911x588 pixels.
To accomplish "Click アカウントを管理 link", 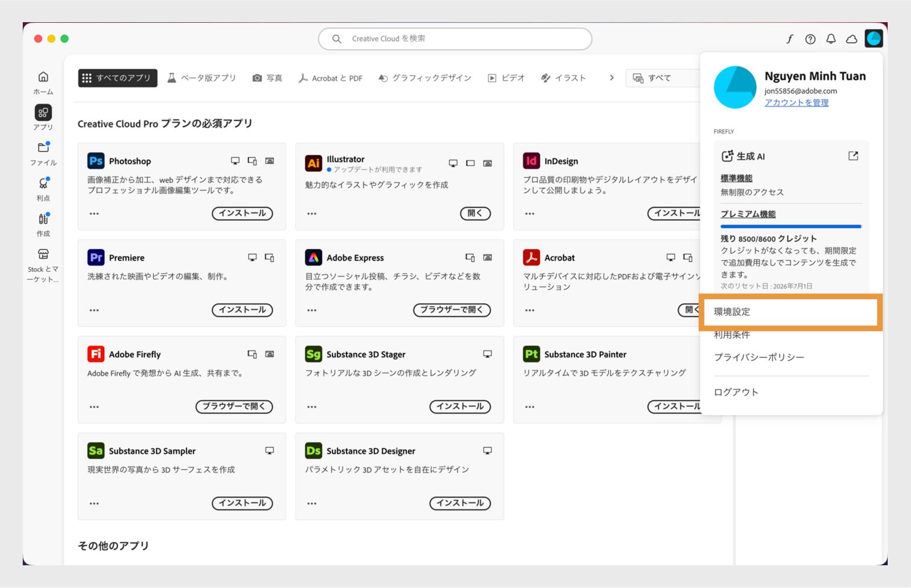I will pos(796,102).
